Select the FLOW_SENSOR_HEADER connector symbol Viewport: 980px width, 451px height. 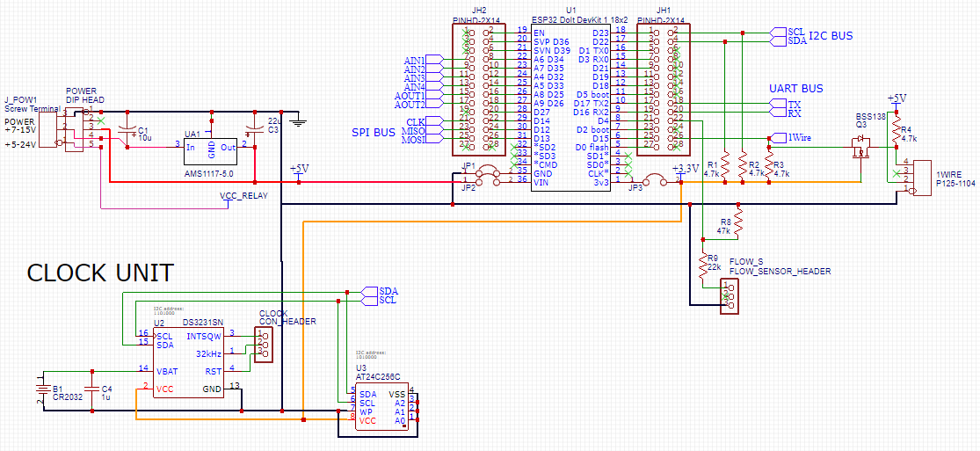click(728, 296)
